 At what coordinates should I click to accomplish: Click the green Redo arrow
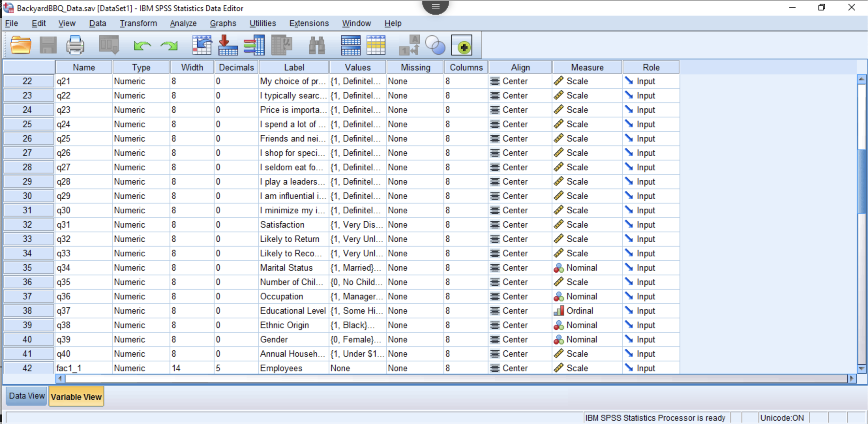pos(169,46)
